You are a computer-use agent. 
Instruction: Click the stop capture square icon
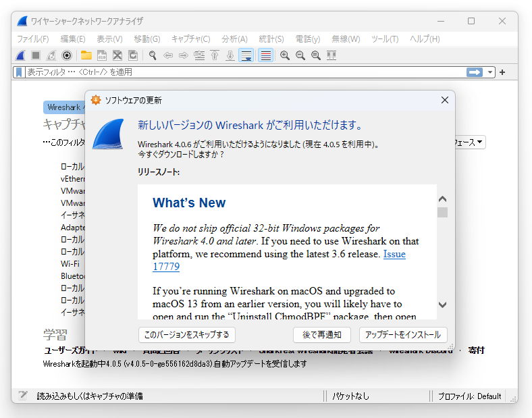36,55
